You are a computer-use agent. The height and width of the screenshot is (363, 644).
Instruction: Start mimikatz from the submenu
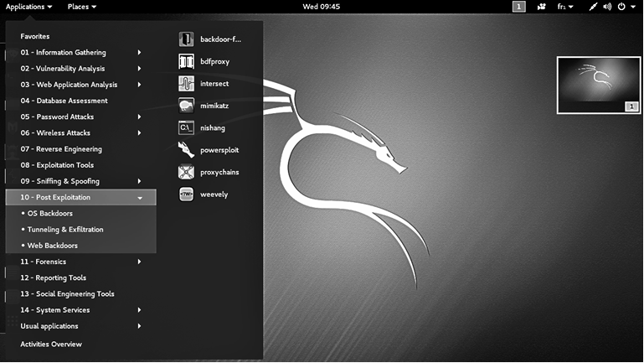186,106
